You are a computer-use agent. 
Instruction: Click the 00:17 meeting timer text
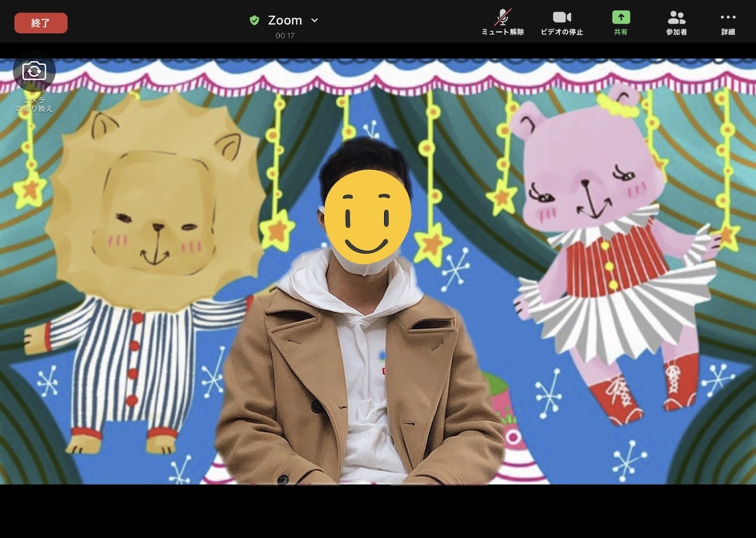(x=285, y=36)
